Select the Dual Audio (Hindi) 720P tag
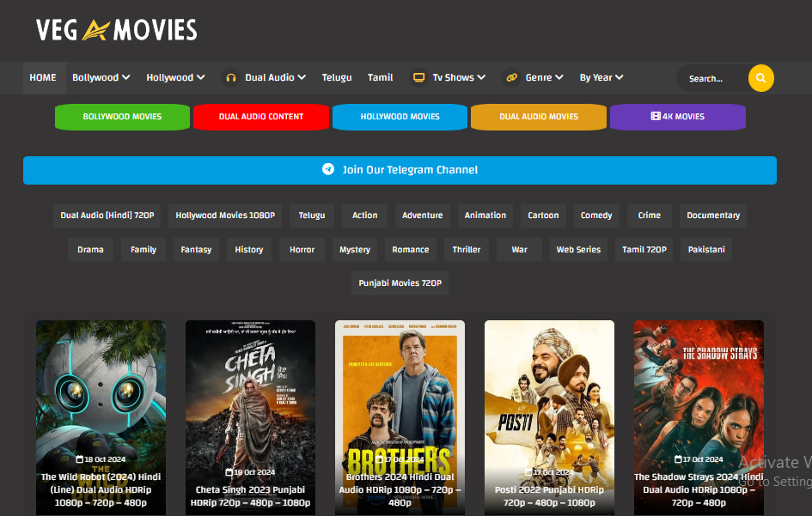 pyautogui.click(x=107, y=216)
